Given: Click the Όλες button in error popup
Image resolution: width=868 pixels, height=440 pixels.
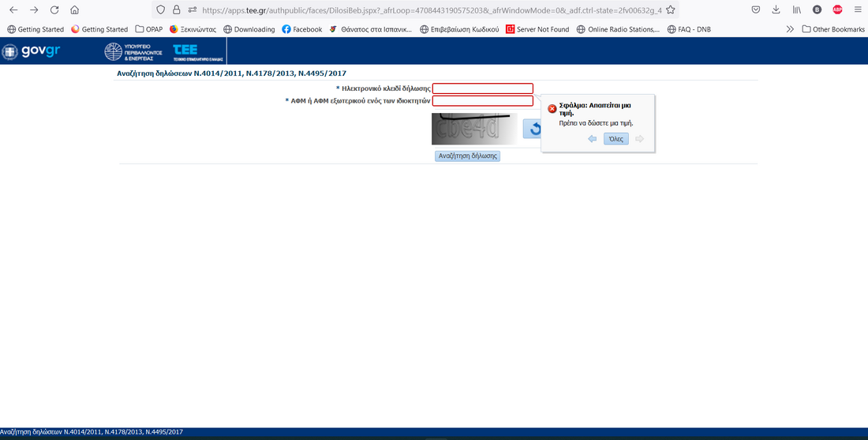Looking at the screenshot, I should [616, 139].
